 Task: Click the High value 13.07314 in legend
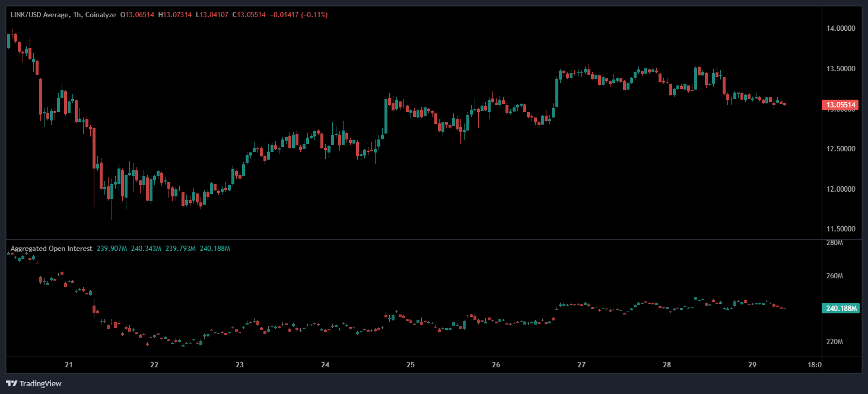(176, 14)
